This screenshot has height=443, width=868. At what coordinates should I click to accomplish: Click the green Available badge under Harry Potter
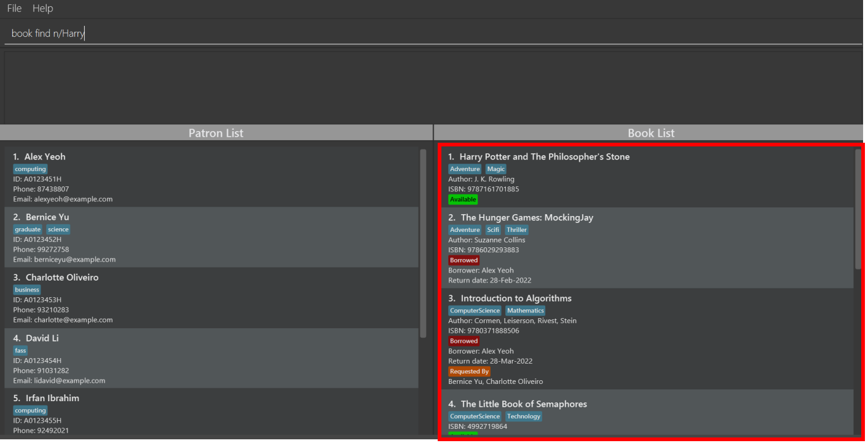tap(463, 199)
